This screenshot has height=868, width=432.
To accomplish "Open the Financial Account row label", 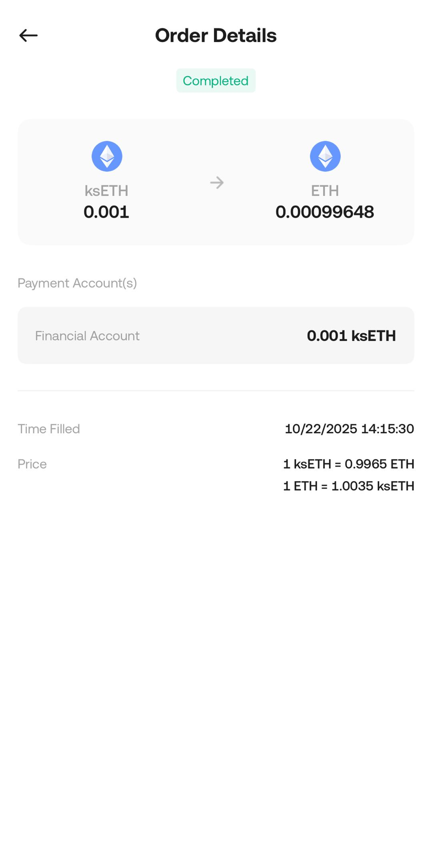I will click(87, 336).
